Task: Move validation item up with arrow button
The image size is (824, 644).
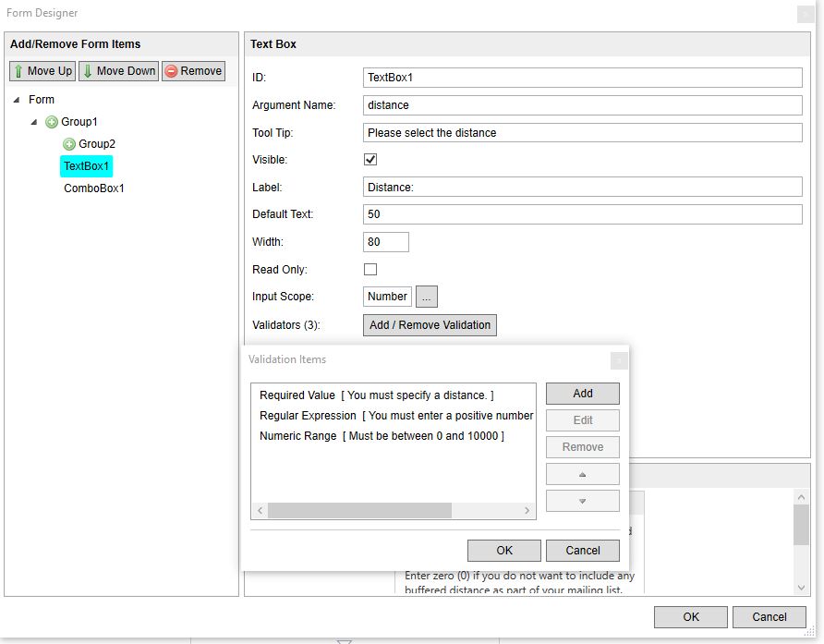Action: (x=582, y=474)
